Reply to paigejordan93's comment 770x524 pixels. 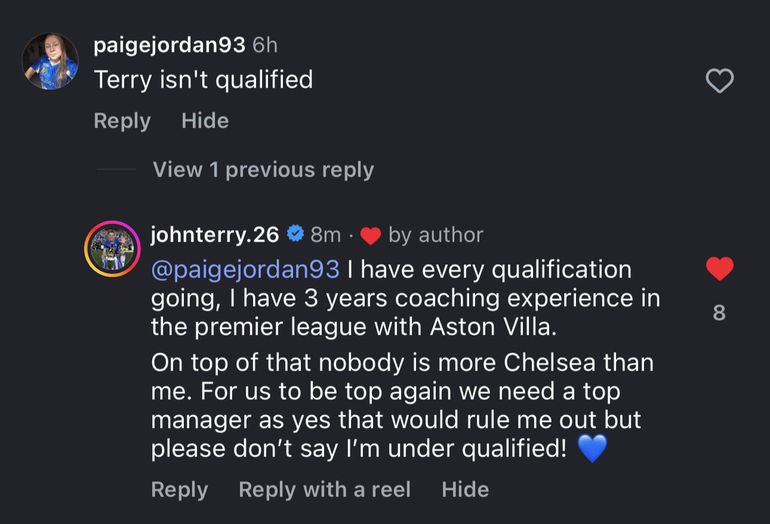[x=122, y=121]
